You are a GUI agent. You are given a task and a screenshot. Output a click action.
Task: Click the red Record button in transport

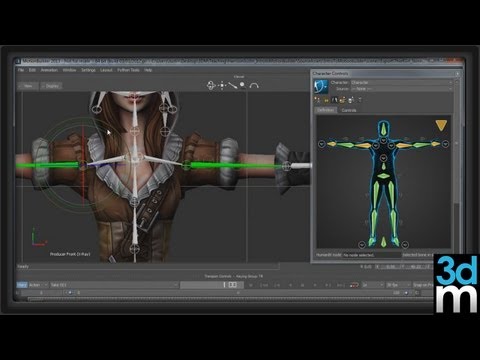click(354, 285)
